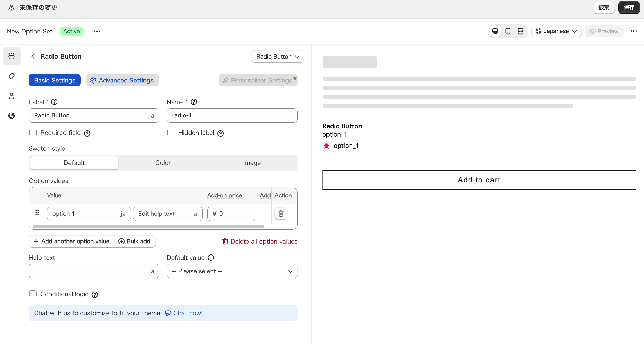Expand the Japanese language dropdown
This screenshot has height=344, width=644.
point(556,31)
